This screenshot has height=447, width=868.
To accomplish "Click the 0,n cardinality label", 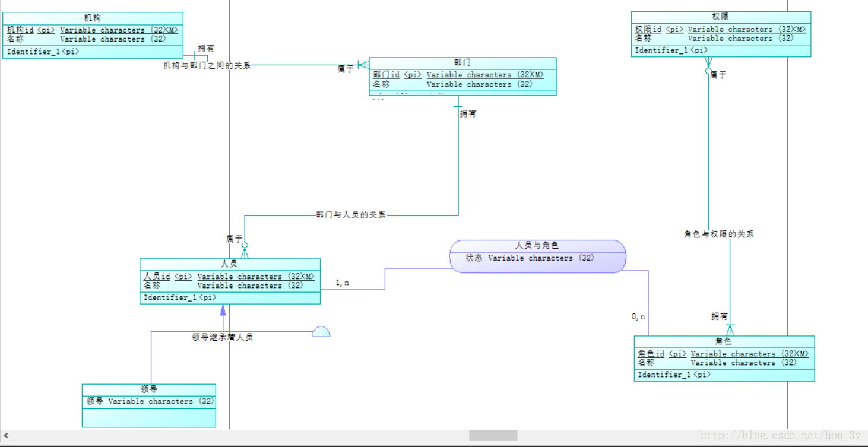I will pos(638,317).
